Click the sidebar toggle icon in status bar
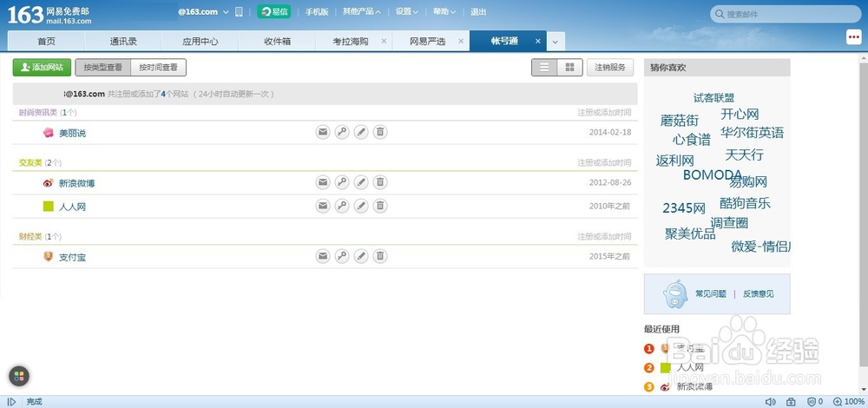The width and height of the screenshot is (868, 408). coord(11,402)
